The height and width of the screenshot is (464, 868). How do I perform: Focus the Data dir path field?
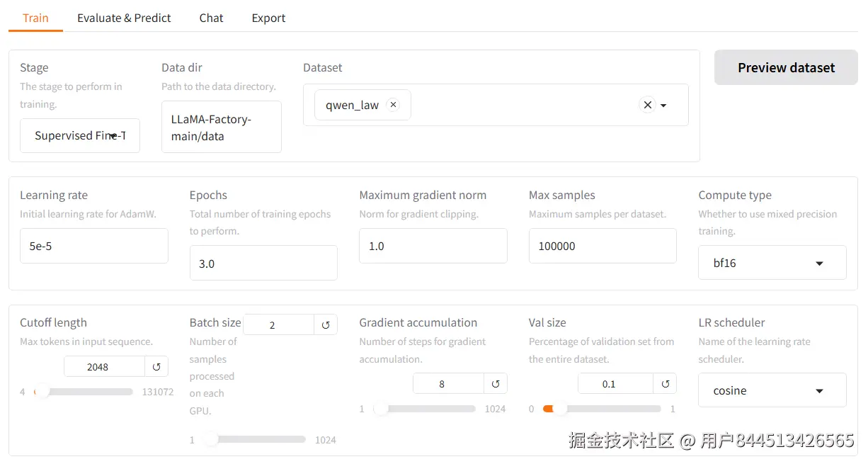pyautogui.click(x=222, y=128)
